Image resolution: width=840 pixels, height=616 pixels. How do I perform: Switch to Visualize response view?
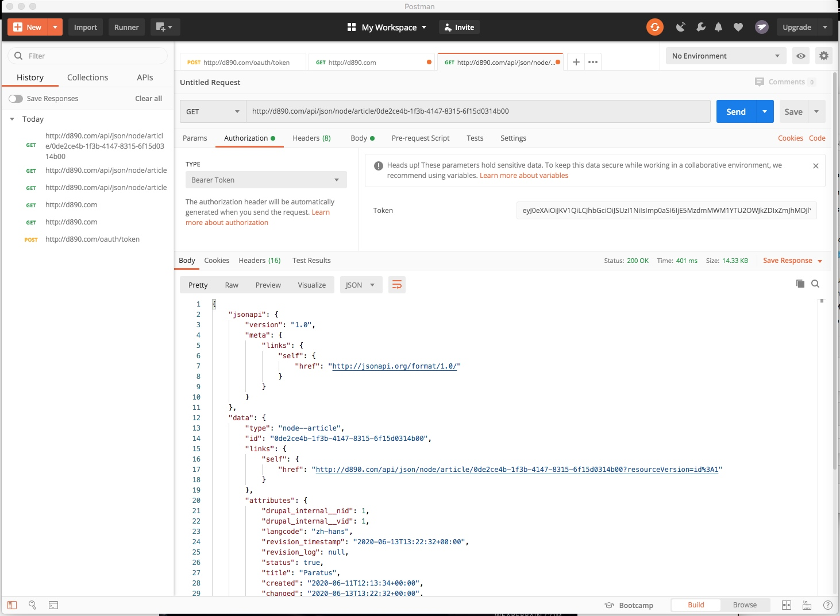(x=312, y=285)
